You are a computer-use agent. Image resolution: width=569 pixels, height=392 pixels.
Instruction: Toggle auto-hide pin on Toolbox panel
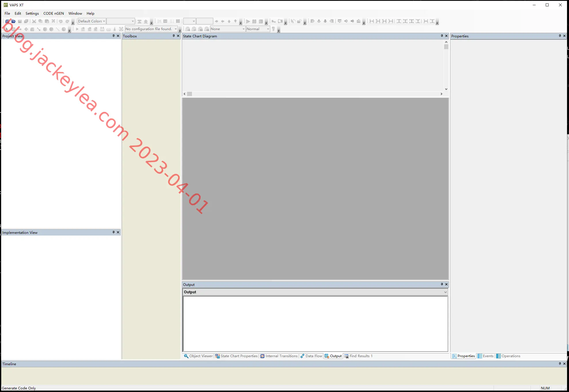coord(174,36)
